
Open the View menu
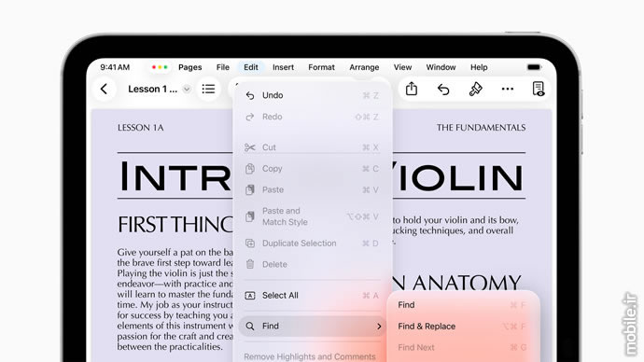pyautogui.click(x=402, y=67)
